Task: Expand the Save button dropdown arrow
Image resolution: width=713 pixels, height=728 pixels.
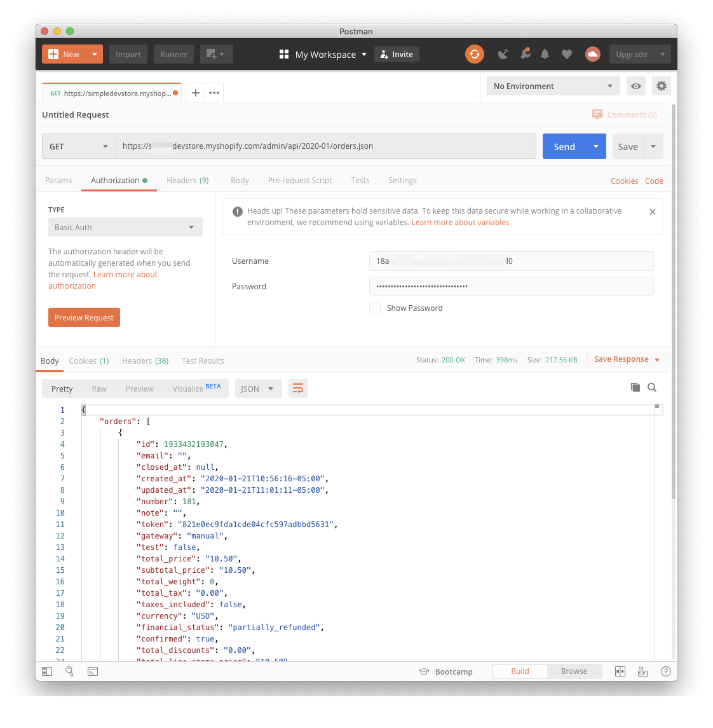Action: tap(653, 147)
